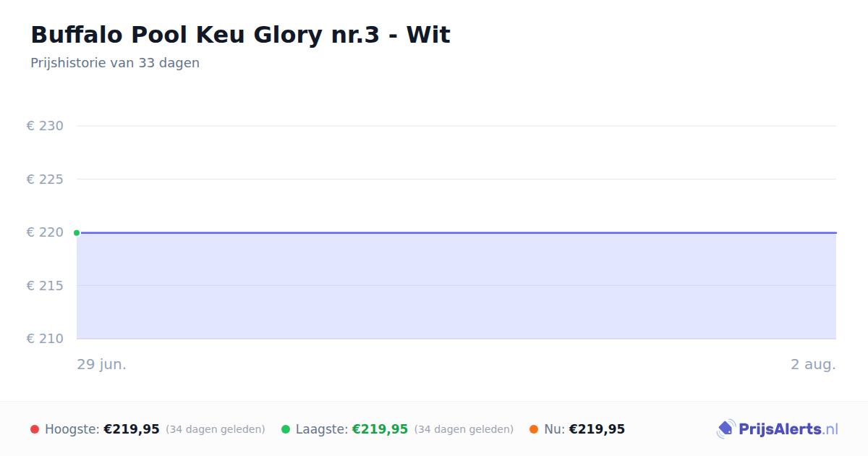The height and width of the screenshot is (456, 868).
Task: Click the subtitle Prijshistorie van 33 dagen
Action: click(x=115, y=63)
